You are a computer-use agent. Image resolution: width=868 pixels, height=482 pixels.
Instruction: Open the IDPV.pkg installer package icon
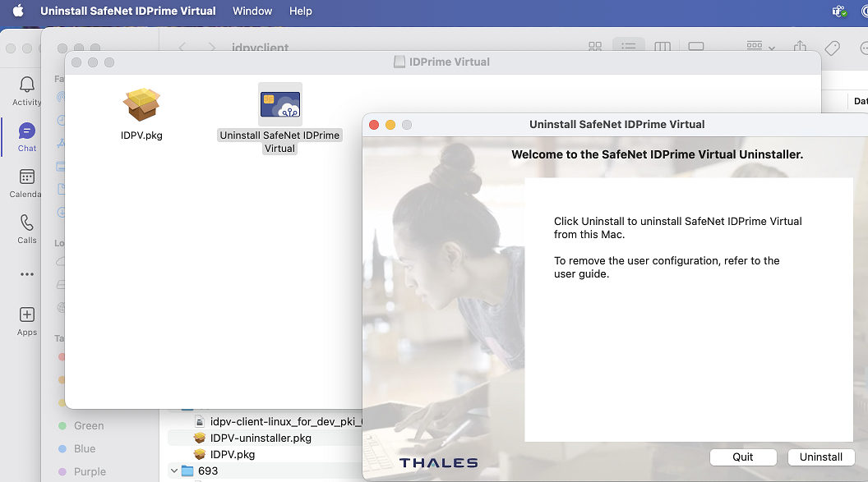[x=141, y=105]
